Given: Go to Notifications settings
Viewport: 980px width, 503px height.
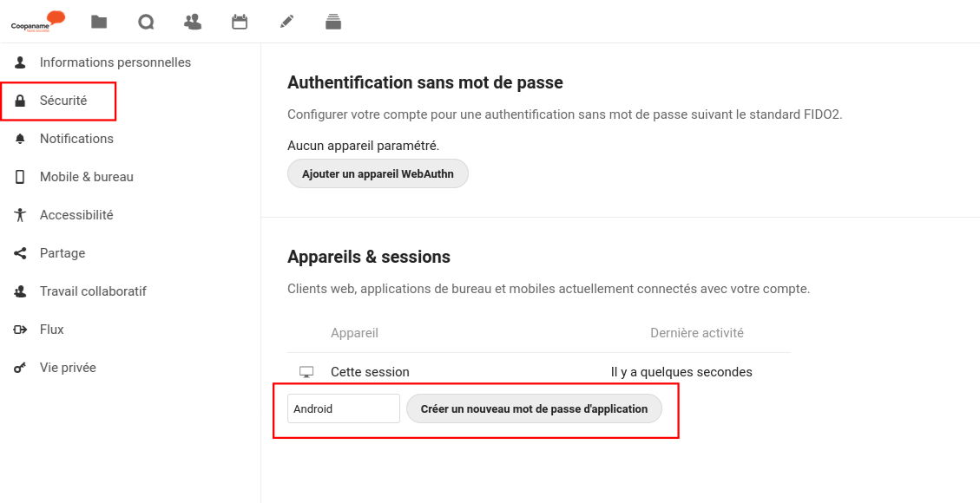Looking at the screenshot, I should point(76,139).
